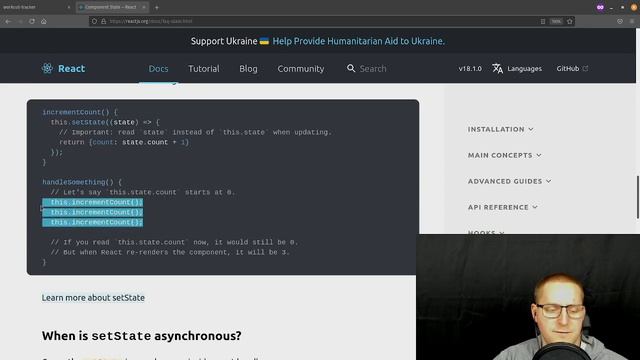Viewport: 640px width, 360px height.
Task: Close the workout-tracker tab
Action: coord(69,7)
